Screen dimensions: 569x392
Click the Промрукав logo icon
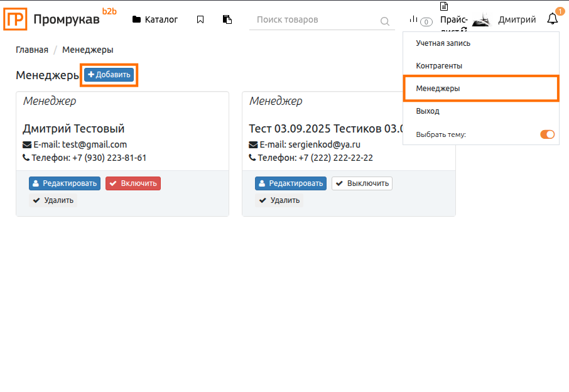(15, 18)
